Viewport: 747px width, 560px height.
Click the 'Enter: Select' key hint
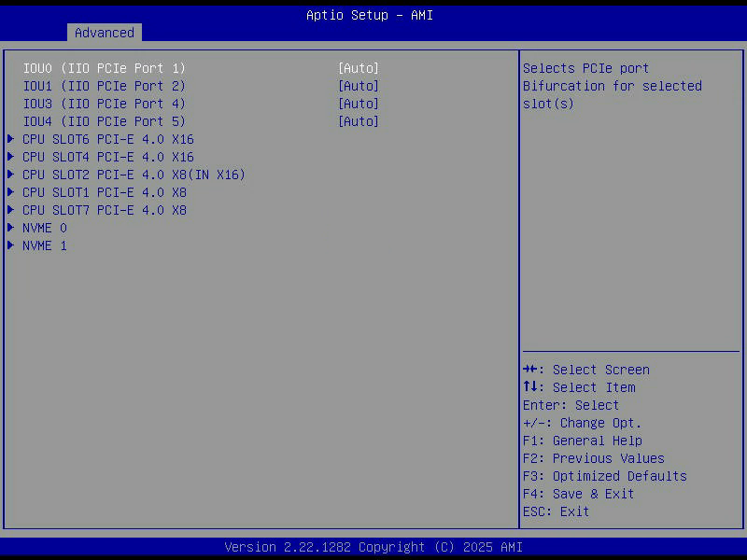pos(571,405)
